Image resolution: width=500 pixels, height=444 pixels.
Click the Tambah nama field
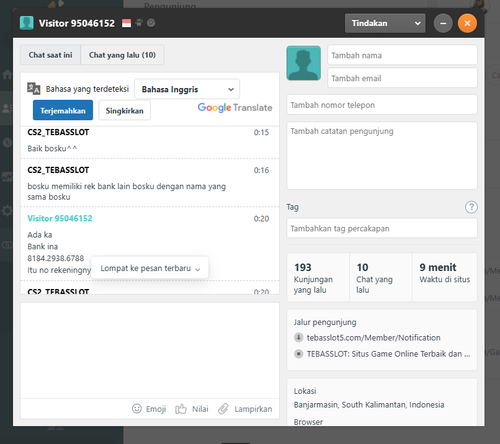pos(402,55)
